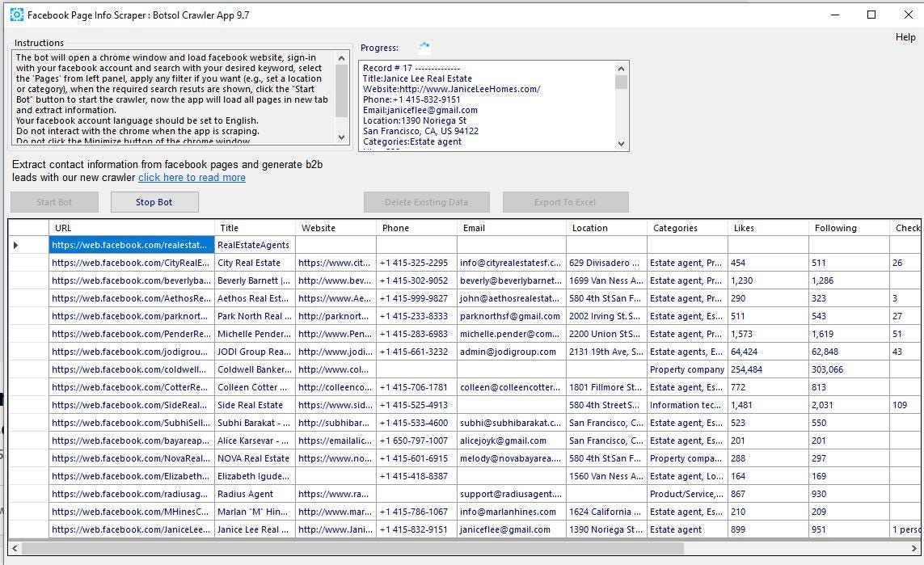The width and height of the screenshot is (924, 565).
Task: Click the Export To Excel button
Action: [x=566, y=202]
